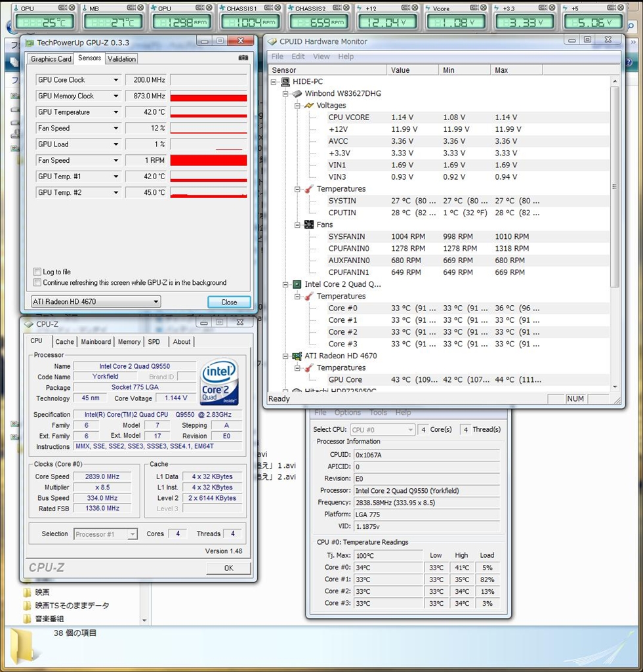Open Hardware Monitor View menu

[x=321, y=56]
